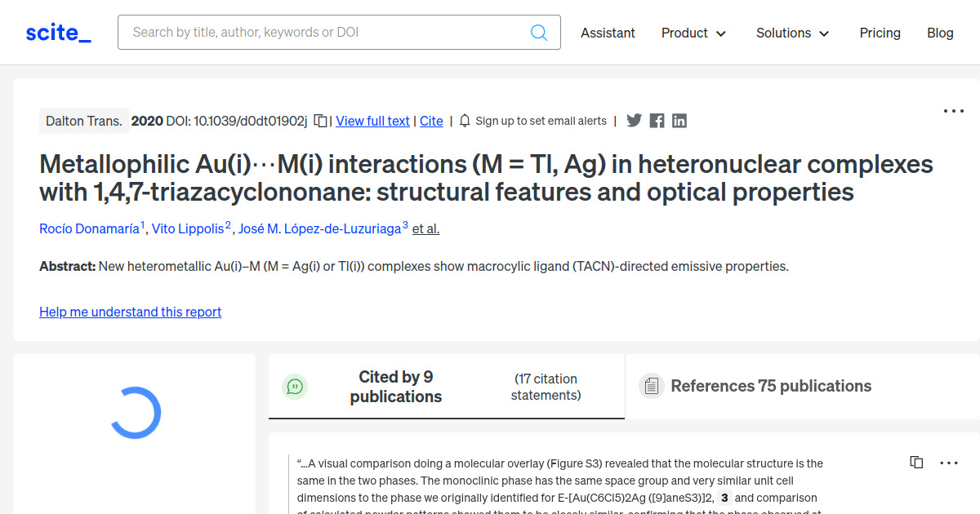
Task: Switch to the References 75 publications tab
Action: [771, 385]
